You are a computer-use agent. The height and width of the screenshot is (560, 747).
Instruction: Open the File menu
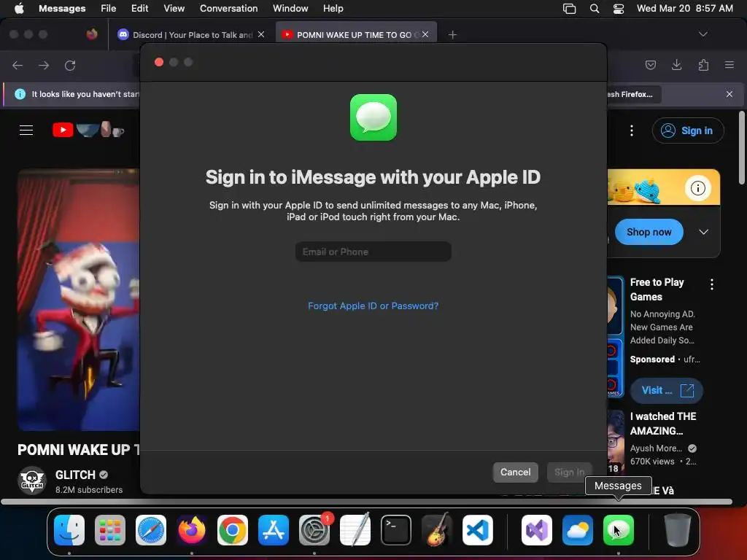point(108,9)
